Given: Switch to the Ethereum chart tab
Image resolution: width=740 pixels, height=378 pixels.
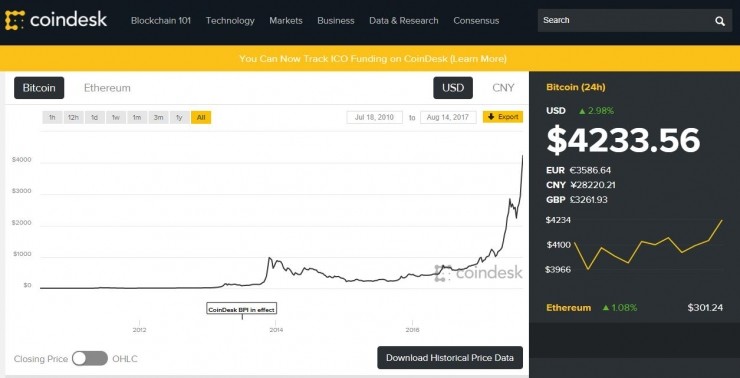Looking at the screenshot, I should click(107, 88).
